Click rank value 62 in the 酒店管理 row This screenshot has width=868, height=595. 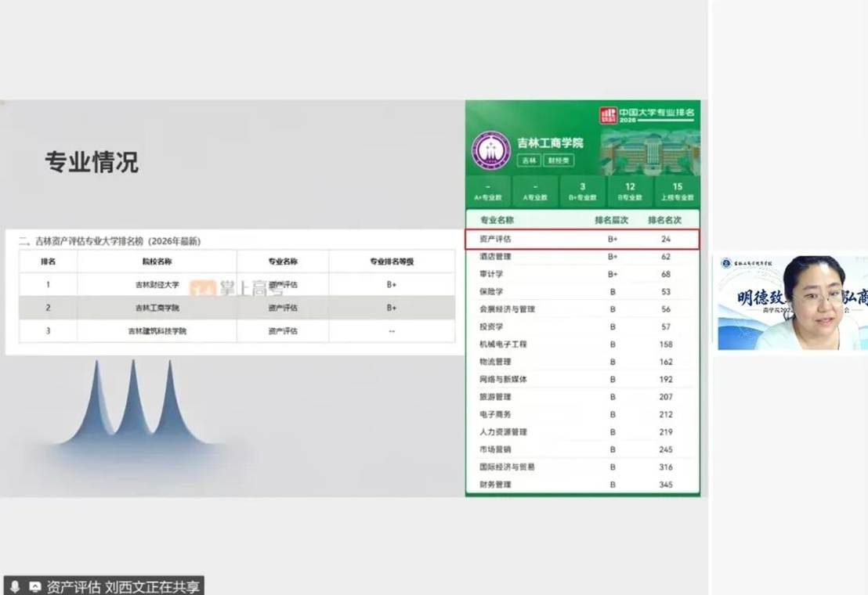click(x=665, y=257)
